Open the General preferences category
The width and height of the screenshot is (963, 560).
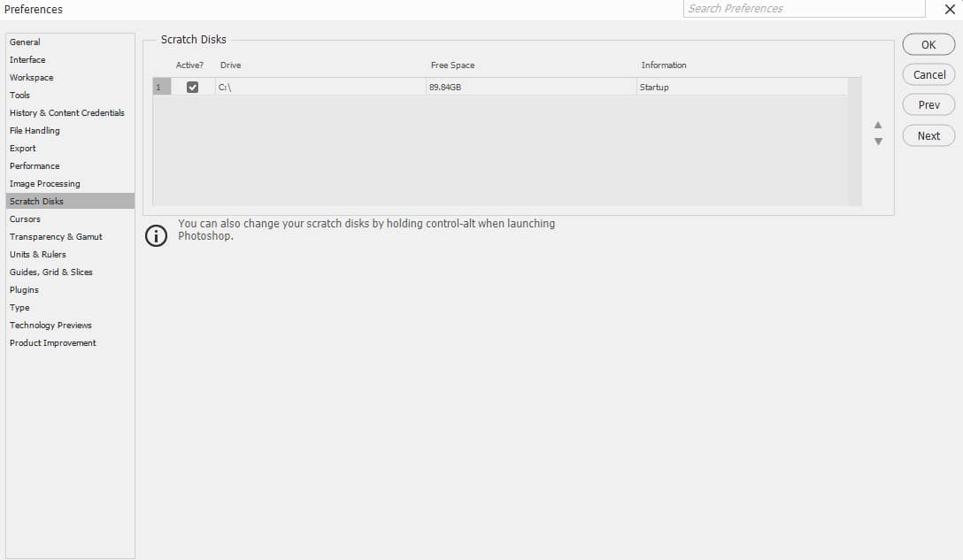25,42
